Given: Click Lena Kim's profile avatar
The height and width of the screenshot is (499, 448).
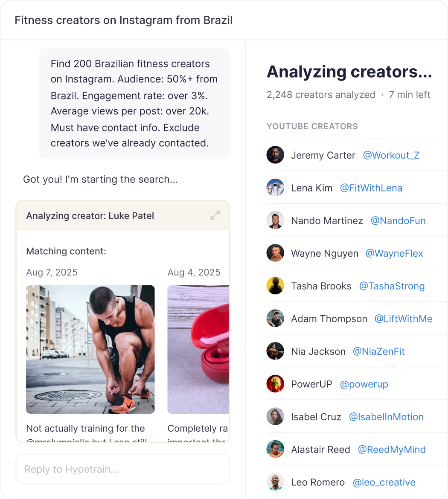Looking at the screenshot, I should tap(275, 187).
